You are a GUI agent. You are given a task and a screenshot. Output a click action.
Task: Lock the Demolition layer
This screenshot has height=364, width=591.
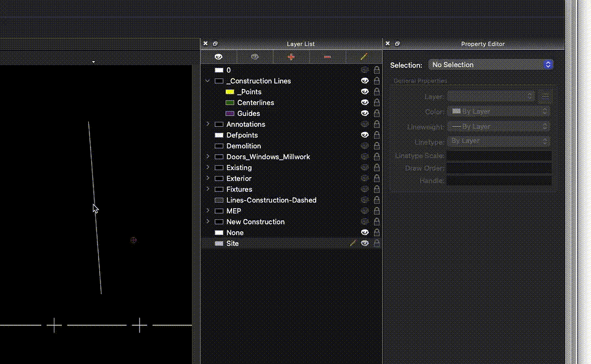376,146
